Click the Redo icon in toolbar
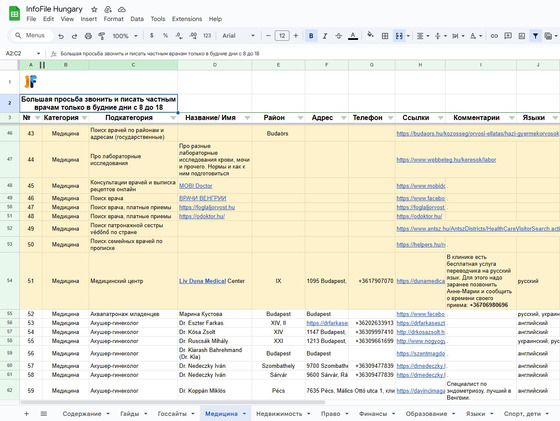 coord(74,36)
